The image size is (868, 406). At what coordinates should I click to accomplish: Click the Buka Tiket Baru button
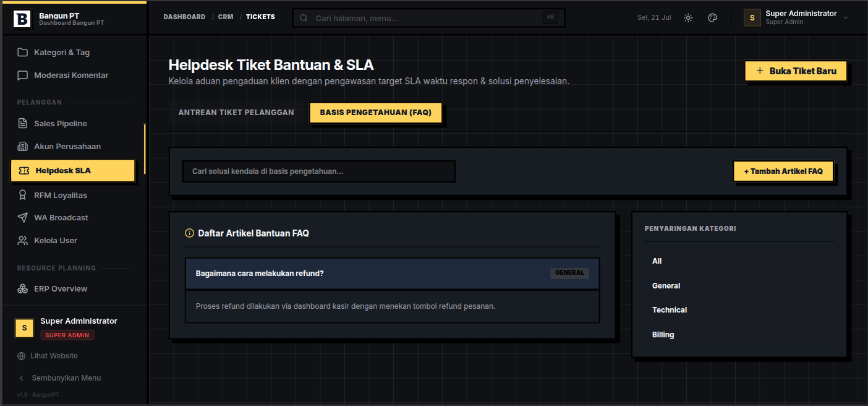coord(796,71)
